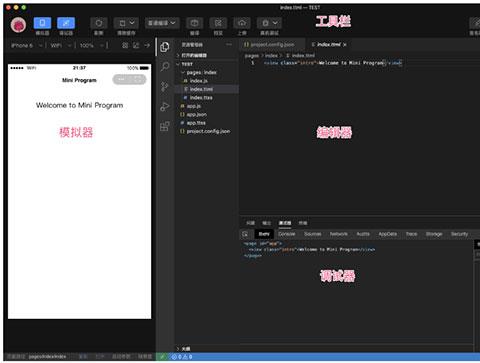Open app.js in the file tree

(x=207, y=106)
